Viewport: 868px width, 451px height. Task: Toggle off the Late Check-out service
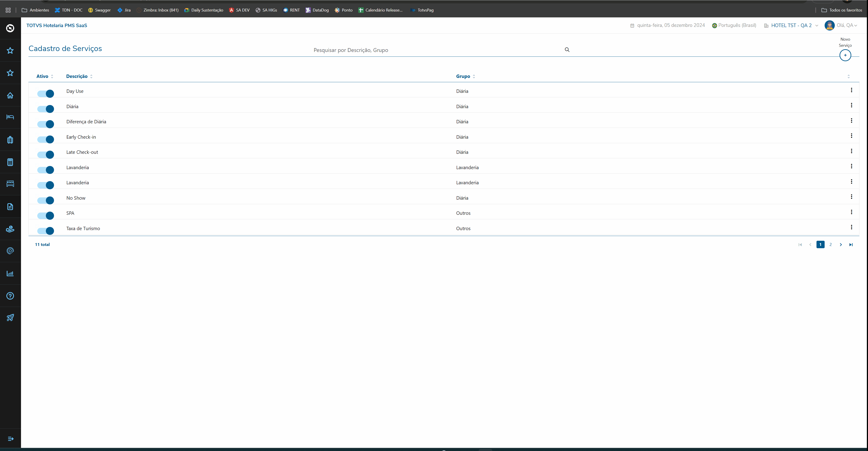coord(45,155)
